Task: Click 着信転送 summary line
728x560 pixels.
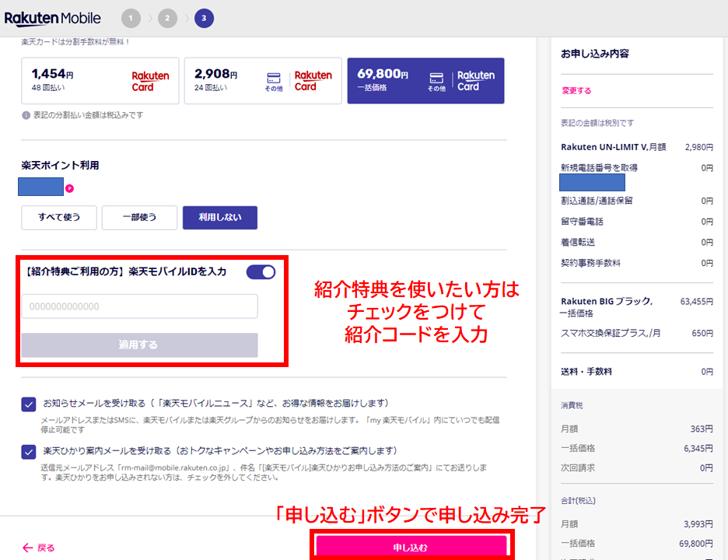Action: point(637,242)
